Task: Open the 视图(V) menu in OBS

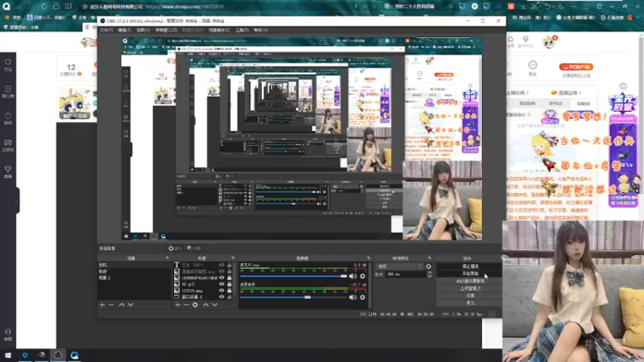Action: click(143, 31)
